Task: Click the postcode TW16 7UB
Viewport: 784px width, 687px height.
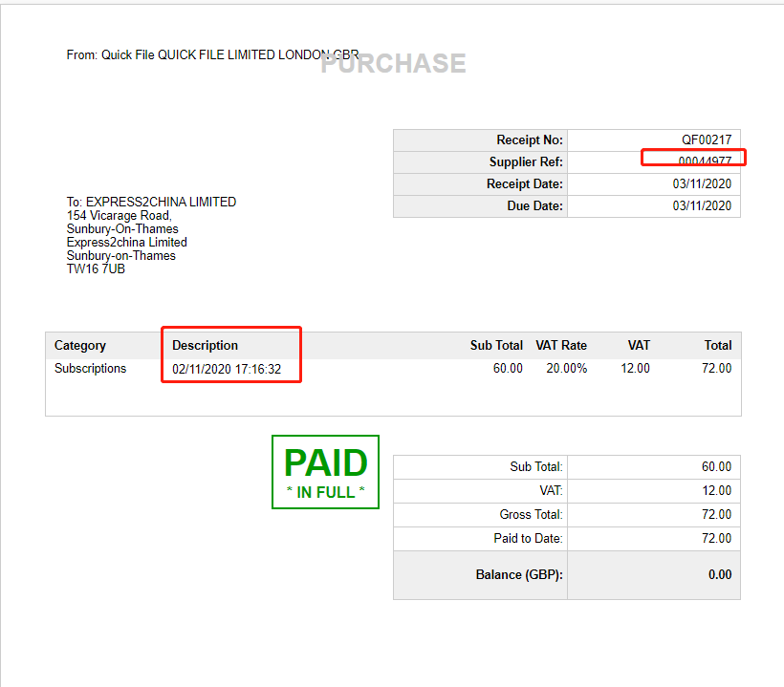Action: (96, 269)
